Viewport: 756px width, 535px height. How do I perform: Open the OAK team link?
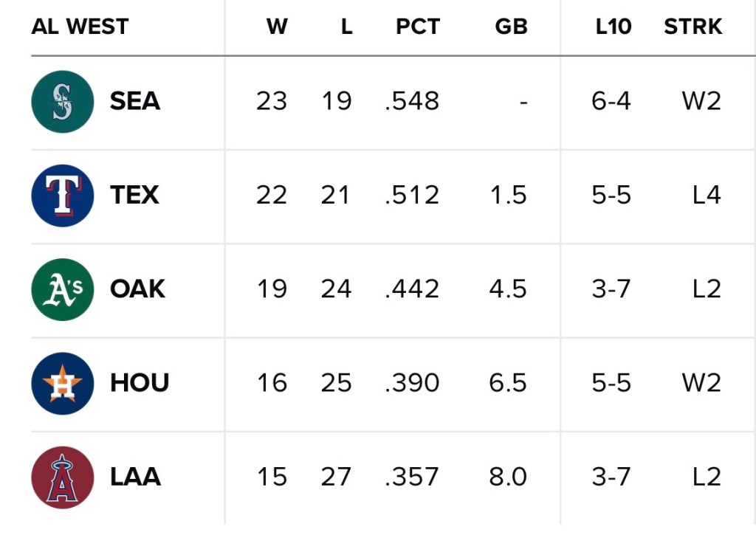138,289
